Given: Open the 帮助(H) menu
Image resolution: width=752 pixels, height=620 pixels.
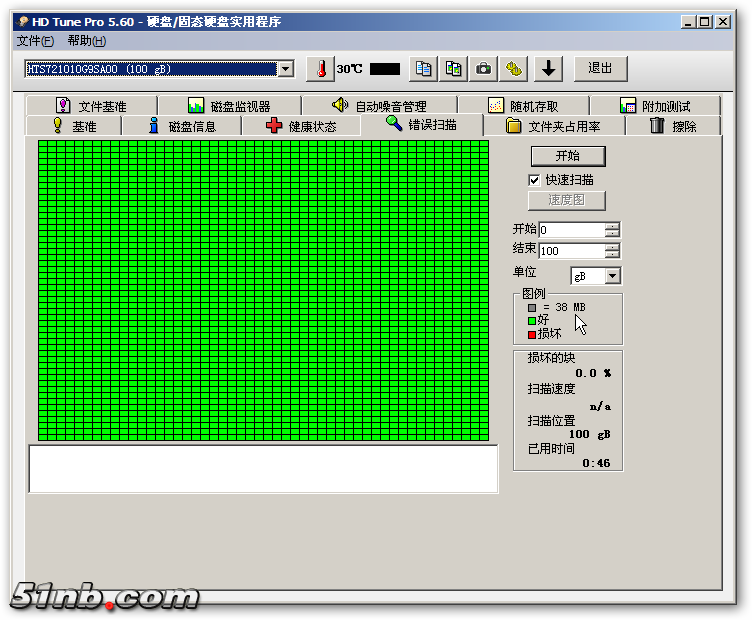Looking at the screenshot, I should (x=87, y=41).
